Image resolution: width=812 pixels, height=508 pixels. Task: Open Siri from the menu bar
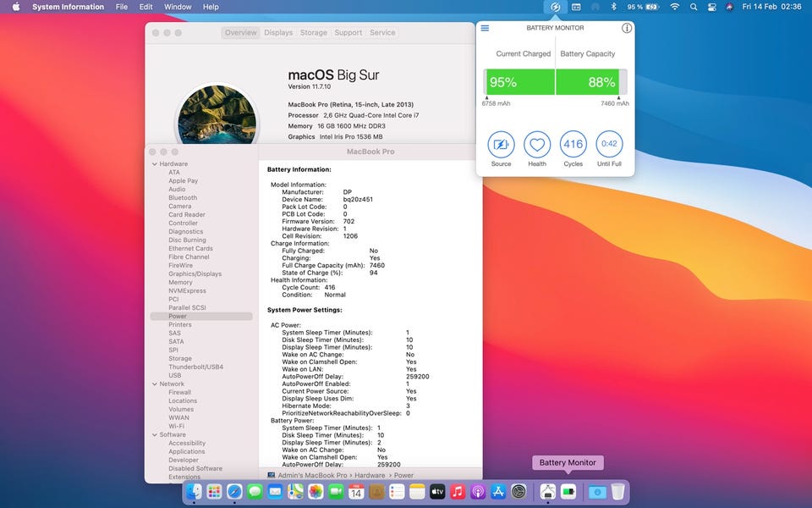point(730,7)
